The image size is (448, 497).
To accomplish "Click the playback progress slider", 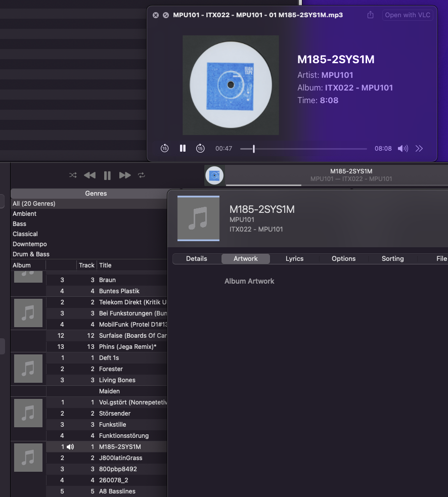I will click(303, 148).
